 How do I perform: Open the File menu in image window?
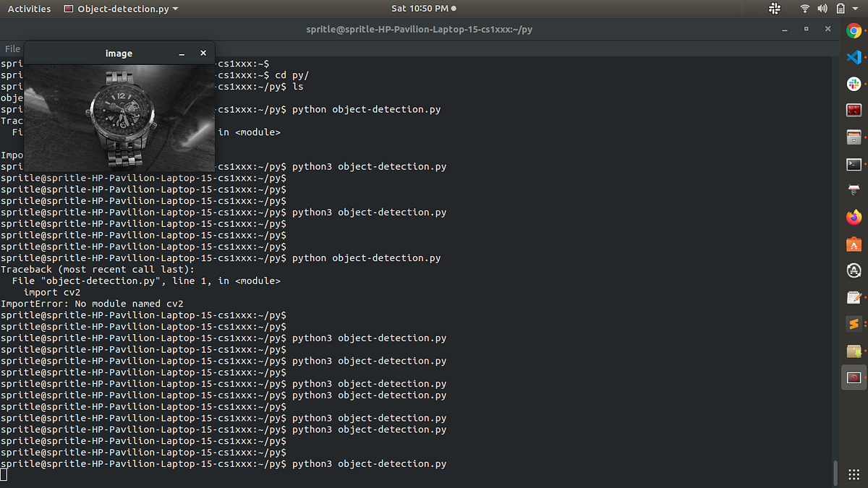[x=12, y=48]
